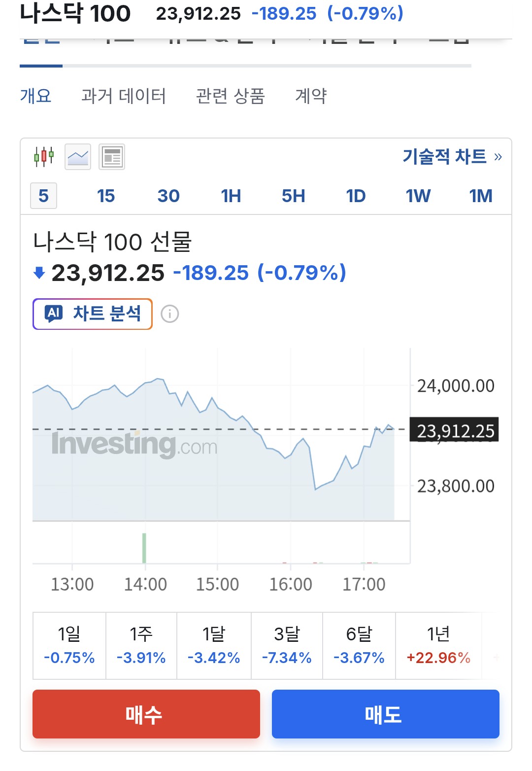Open the 기술적 차트 link

pos(452,157)
